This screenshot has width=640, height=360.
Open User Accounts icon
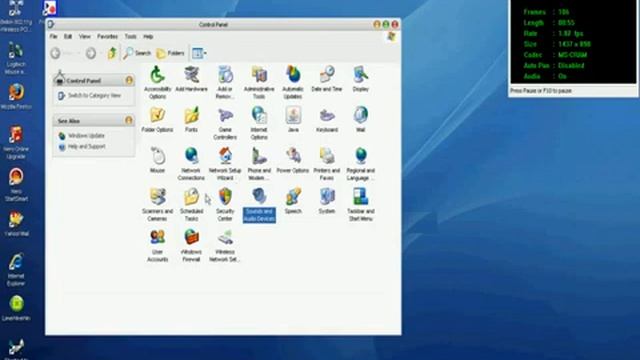point(157,246)
